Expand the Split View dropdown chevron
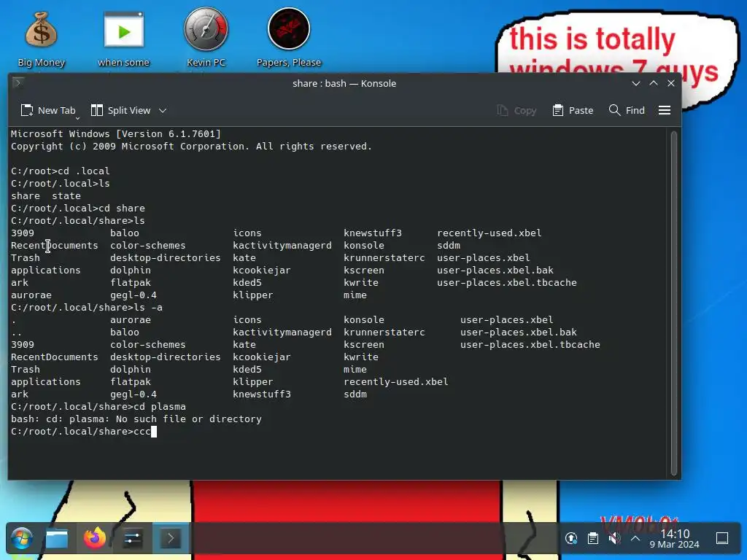This screenshot has height=560, width=747. coord(163,111)
